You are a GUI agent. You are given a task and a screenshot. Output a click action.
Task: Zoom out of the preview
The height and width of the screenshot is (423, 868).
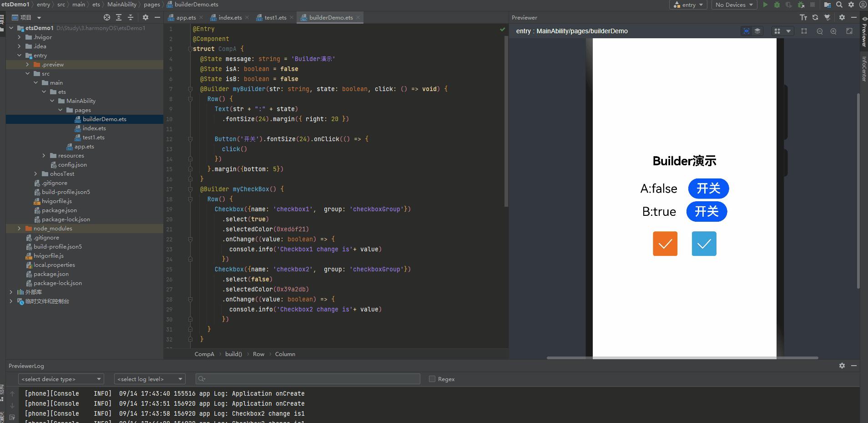(820, 31)
